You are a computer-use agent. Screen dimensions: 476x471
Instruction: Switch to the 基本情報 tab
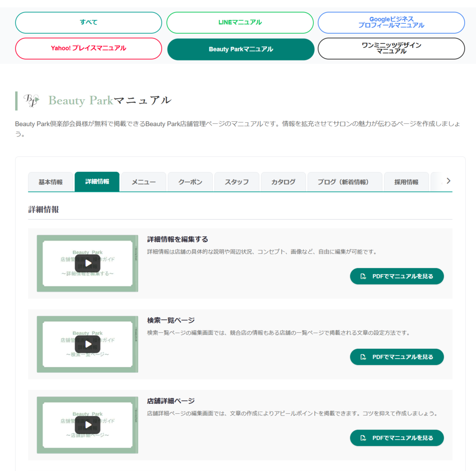coord(51,182)
